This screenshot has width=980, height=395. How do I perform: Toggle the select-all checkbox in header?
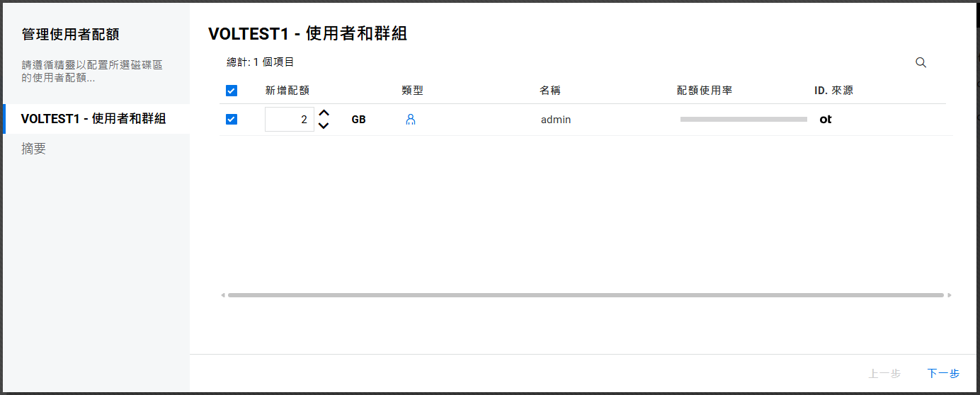[x=232, y=91]
